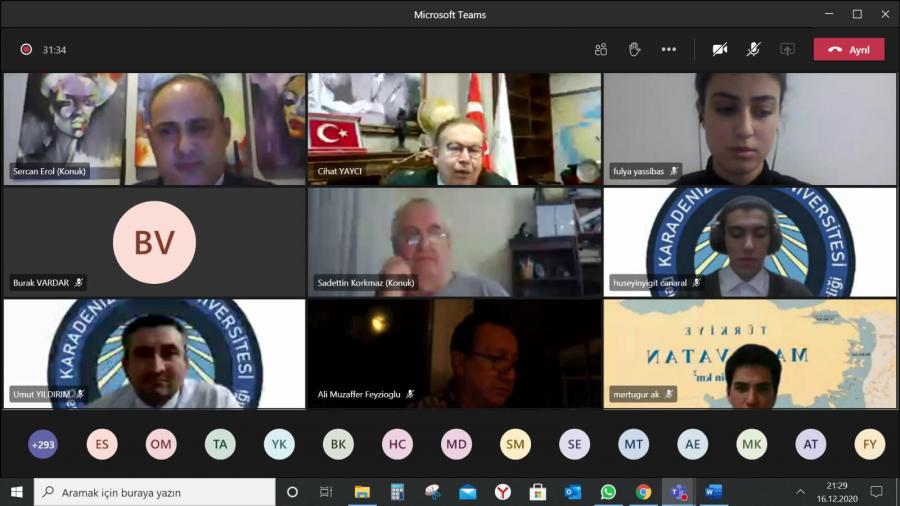The height and width of the screenshot is (506, 900).
Task: Select the FY participant avatar
Action: click(x=870, y=443)
